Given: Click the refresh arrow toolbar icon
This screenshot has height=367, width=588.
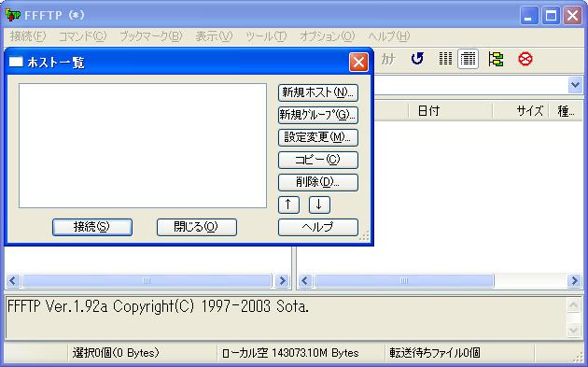Looking at the screenshot, I should 417,59.
